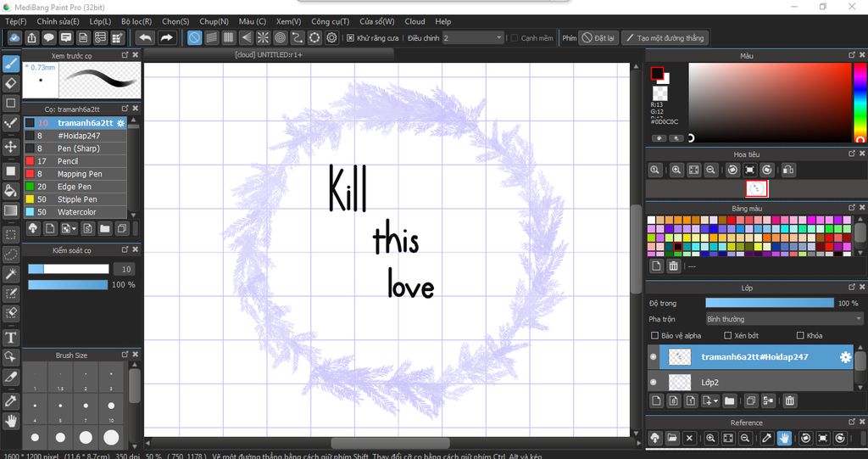Open the Tệp(F) menu
Image resolution: width=868 pixels, height=459 pixels.
tap(15, 21)
